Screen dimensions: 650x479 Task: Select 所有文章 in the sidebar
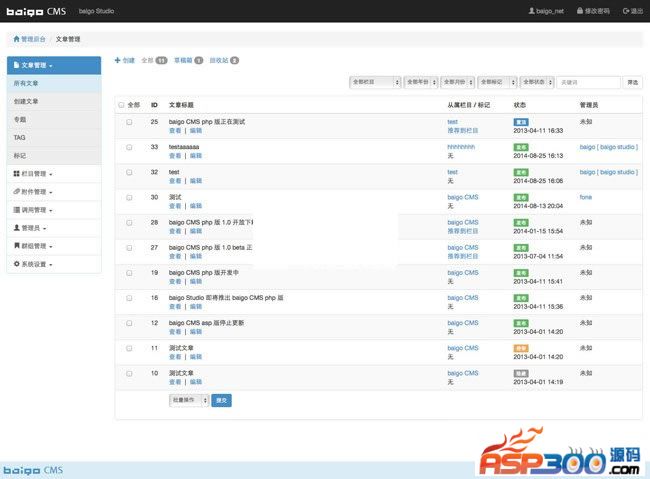(54, 83)
